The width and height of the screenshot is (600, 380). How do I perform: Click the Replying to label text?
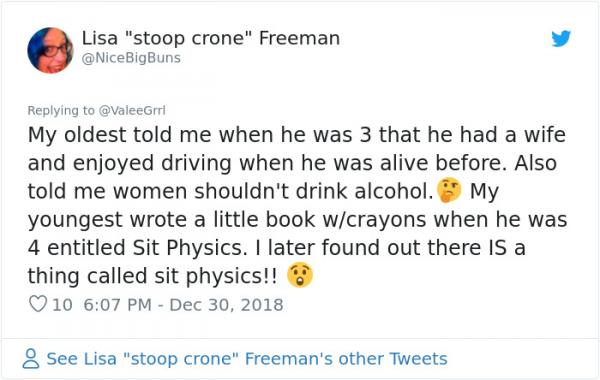point(61,110)
